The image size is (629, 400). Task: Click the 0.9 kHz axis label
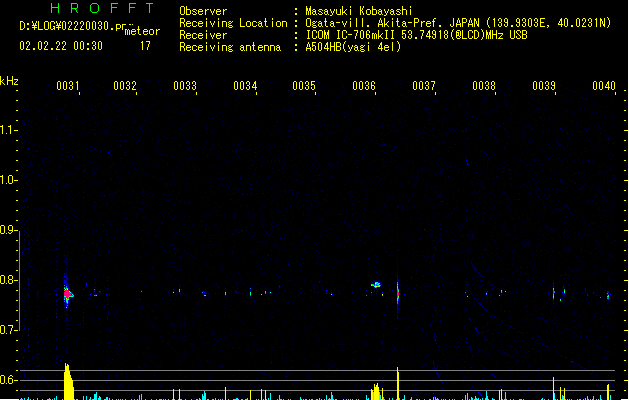pyautogui.click(x=7, y=230)
